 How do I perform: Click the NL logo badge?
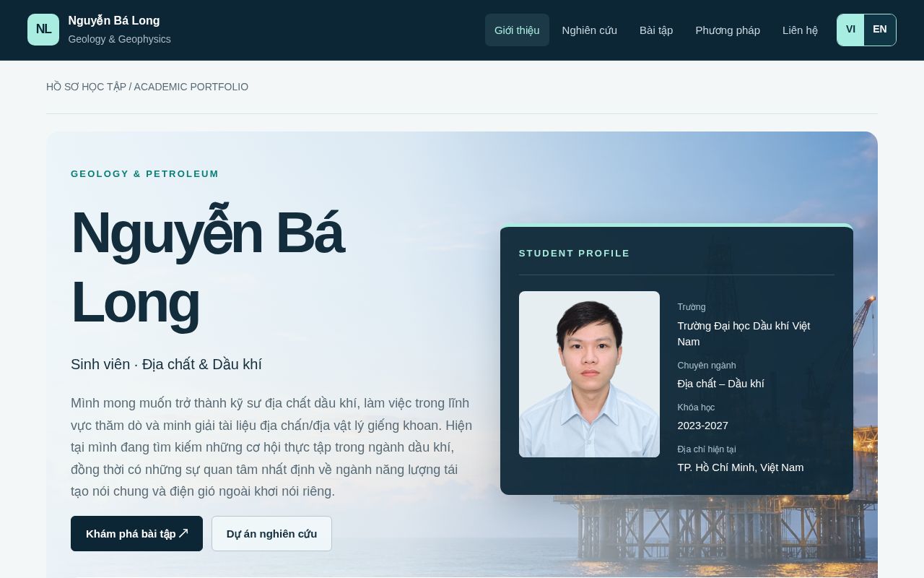click(x=43, y=30)
